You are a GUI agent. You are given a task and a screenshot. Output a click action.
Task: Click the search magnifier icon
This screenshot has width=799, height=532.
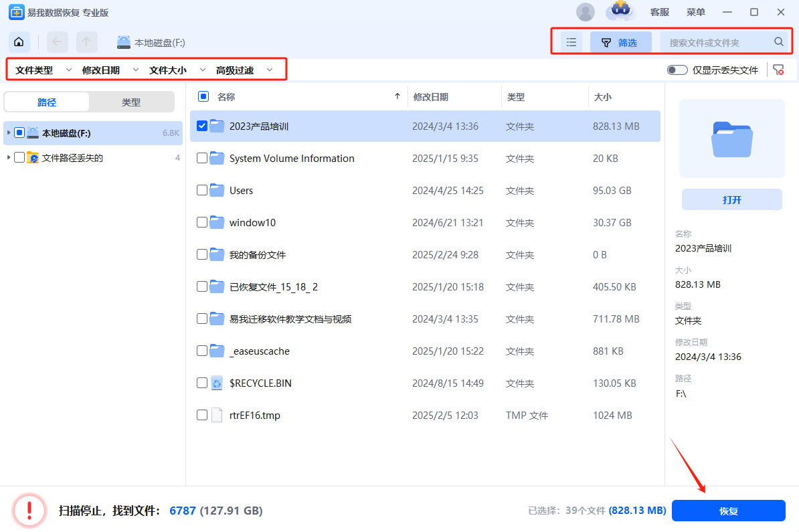[779, 42]
